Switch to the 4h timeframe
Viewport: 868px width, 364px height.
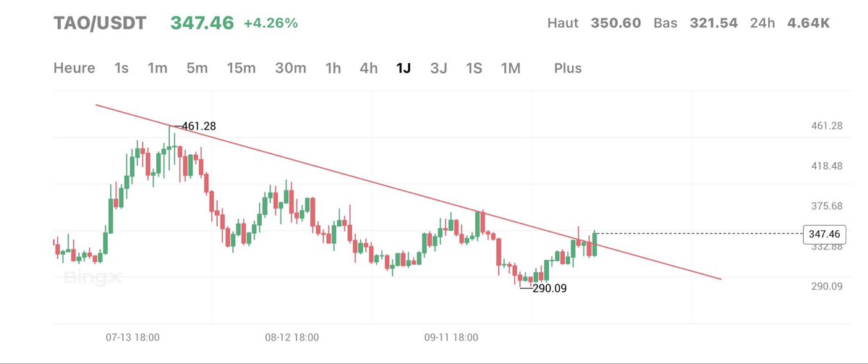point(369,68)
